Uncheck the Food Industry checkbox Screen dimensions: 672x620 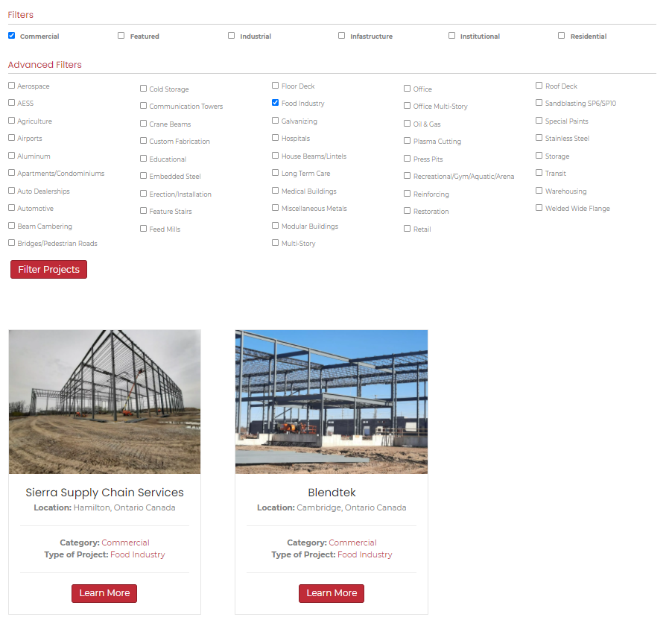tap(276, 103)
